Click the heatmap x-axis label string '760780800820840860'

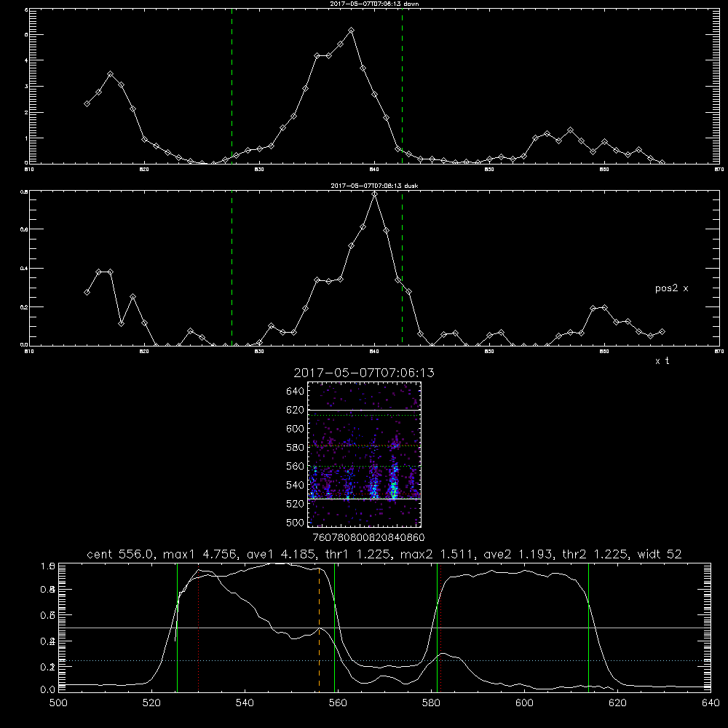tap(369, 537)
